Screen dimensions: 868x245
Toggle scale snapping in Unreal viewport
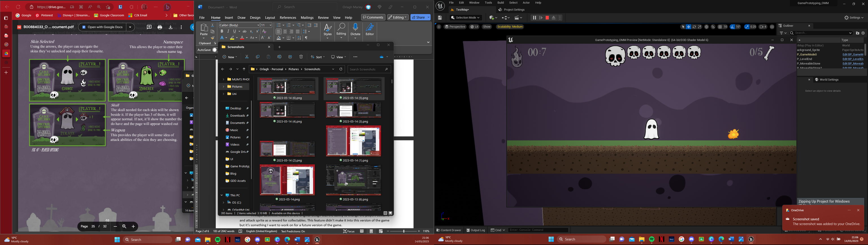pos(747,27)
